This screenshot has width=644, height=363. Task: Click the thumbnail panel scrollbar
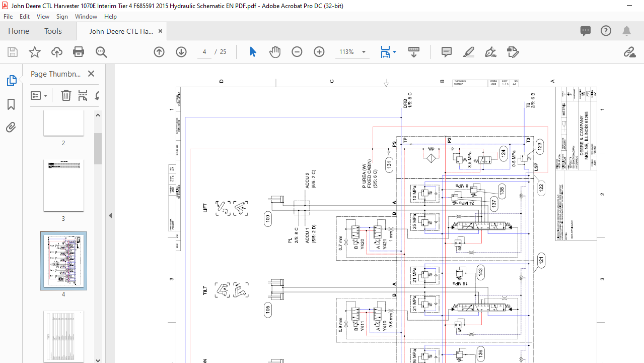(98, 149)
